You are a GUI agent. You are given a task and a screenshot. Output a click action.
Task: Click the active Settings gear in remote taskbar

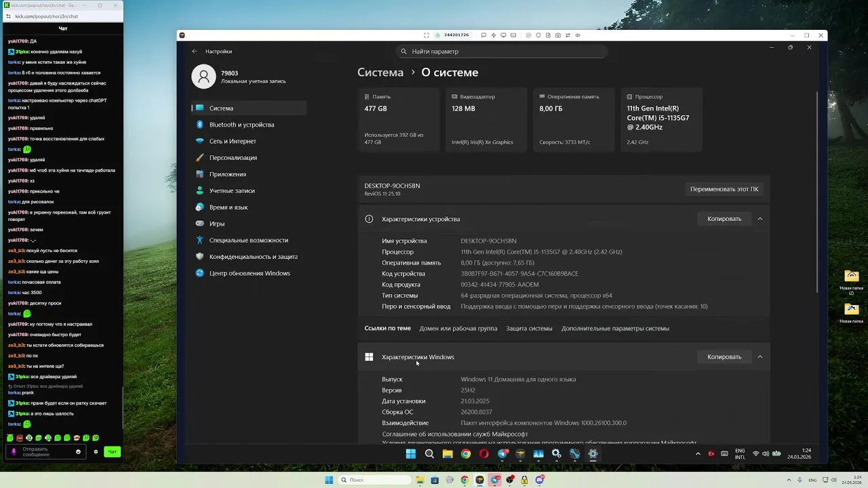(x=593, y=454)
